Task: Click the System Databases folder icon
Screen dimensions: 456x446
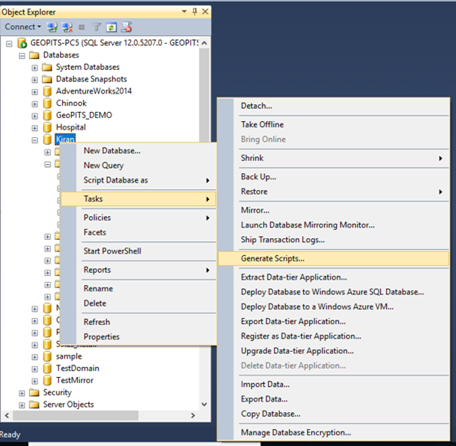Action: pos(47,67)
